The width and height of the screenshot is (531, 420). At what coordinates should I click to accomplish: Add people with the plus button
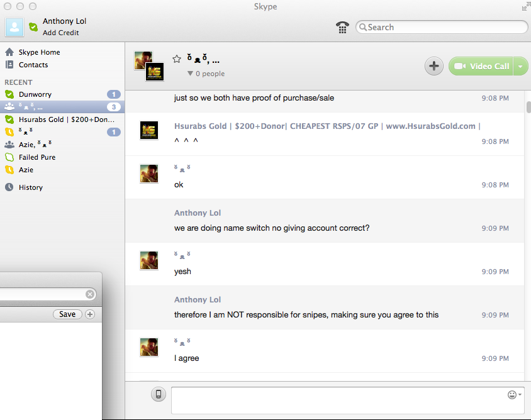click(x=434, y=66)
